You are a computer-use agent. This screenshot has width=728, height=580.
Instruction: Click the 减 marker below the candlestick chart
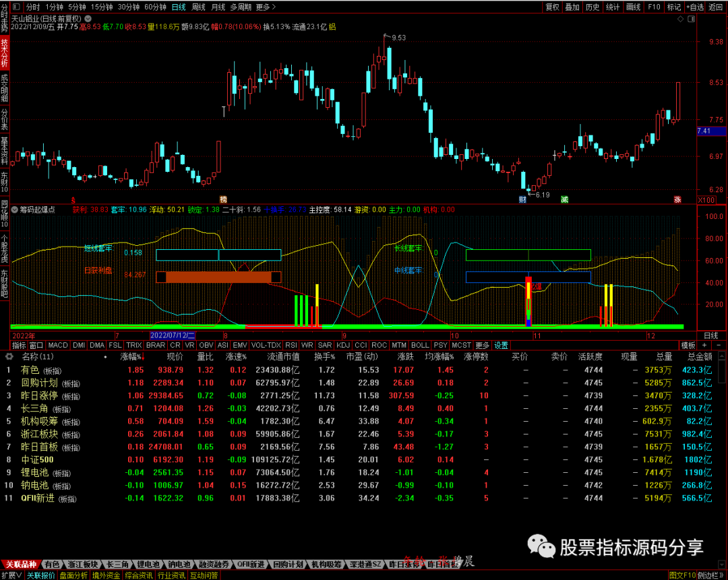[x=564, y=199]
